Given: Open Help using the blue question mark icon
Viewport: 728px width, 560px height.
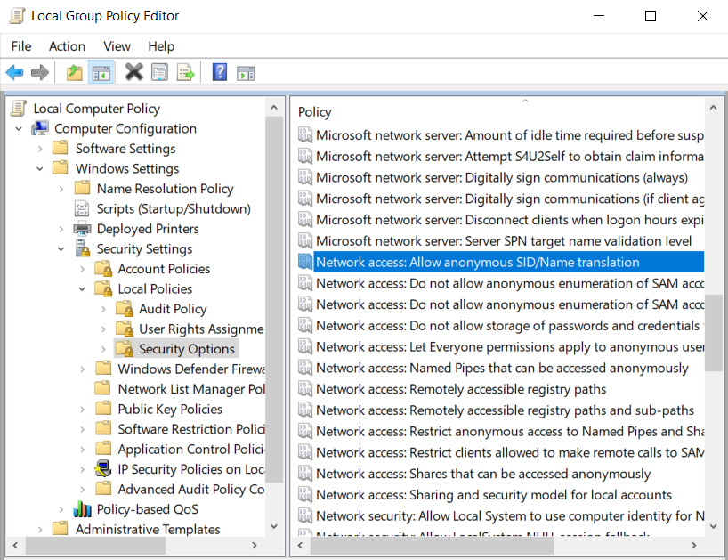Looking at the screenshot, I should pyautogui.click(x=219, y=71).
